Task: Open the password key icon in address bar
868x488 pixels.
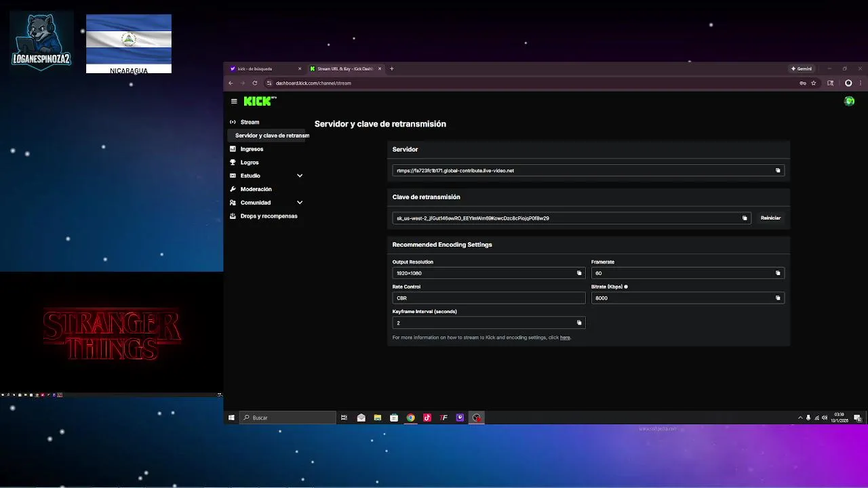Action: pyautogui.click(x=803, y=83)
